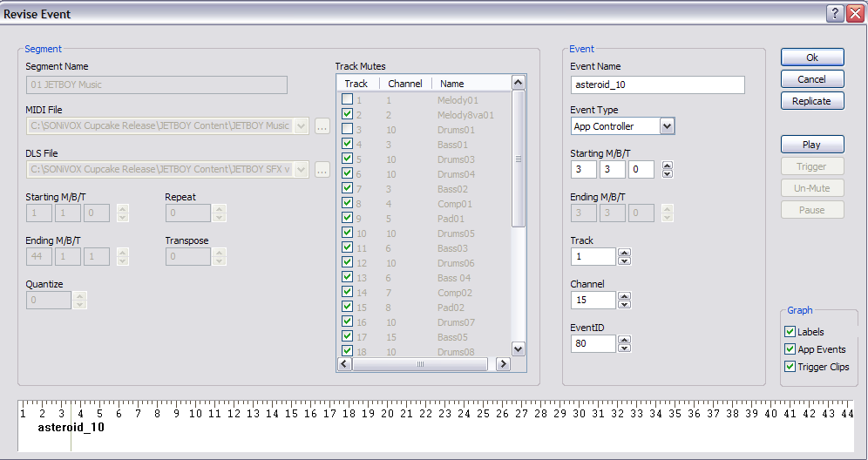Screen dimensions: 868x460
Task: Click the asteroid_10 marker on the timeline
Action: tap(71, 428)
